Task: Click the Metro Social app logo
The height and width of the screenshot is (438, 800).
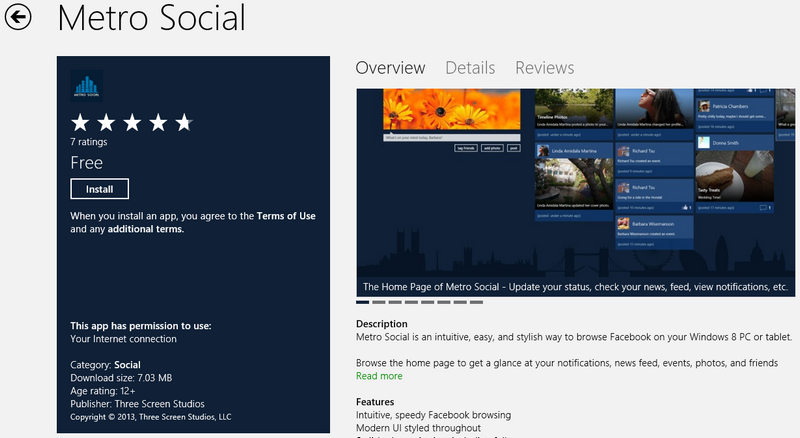Action: [x=87, y=87]
